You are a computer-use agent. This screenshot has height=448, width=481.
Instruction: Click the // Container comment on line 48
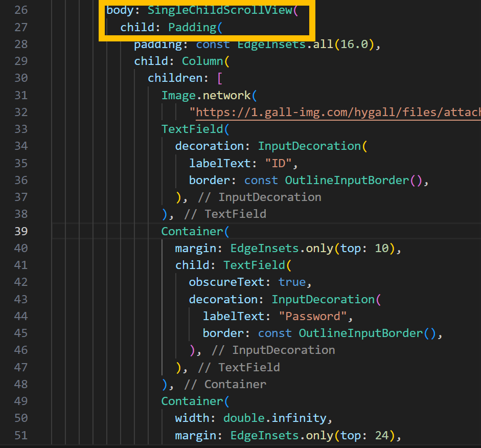225,385
